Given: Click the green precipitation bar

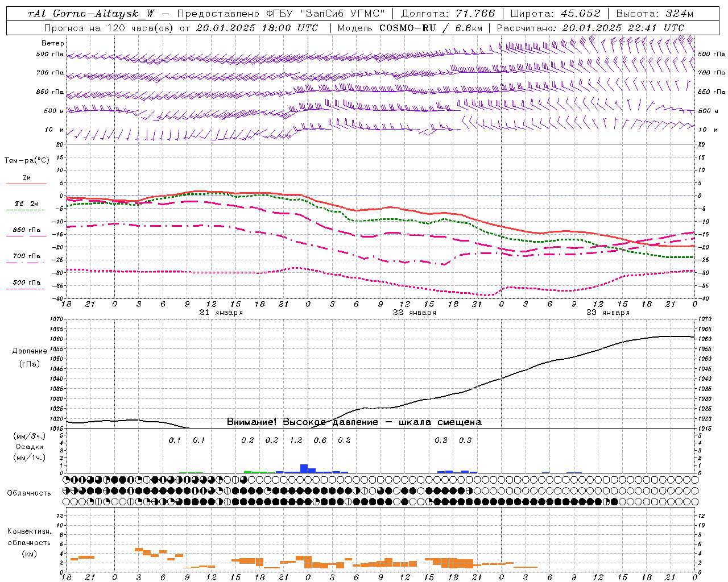Looking at the screenshot, I should pos(255,472).
